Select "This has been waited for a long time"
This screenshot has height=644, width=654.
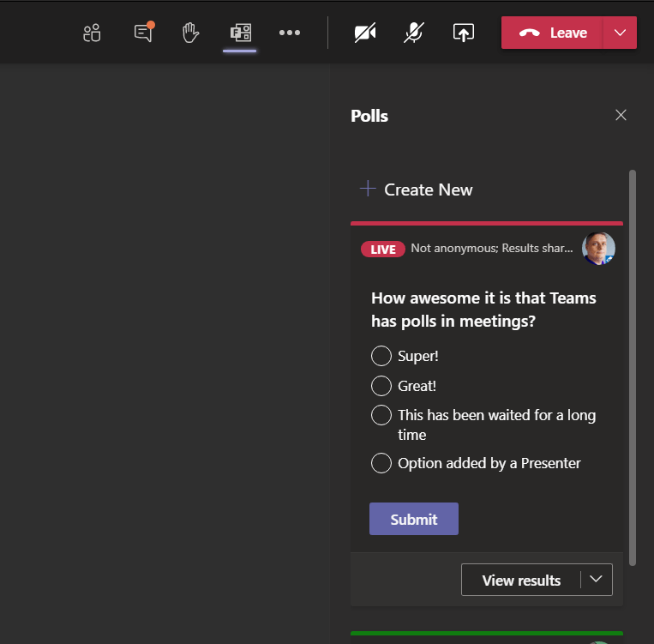(x=381, y=415)
